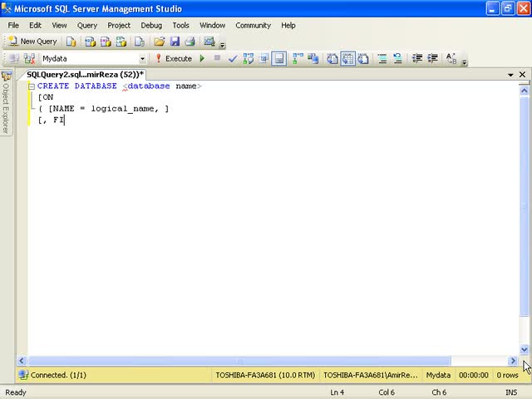The image size is (532, 399).
Task: Click the horizontal scrollbar left arrow
Action: (22, 361)
